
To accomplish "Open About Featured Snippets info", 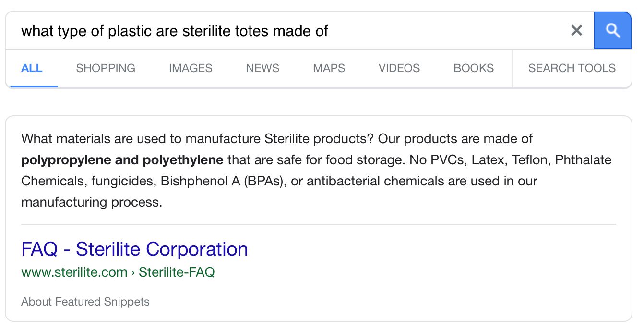I will coord(85,302).
